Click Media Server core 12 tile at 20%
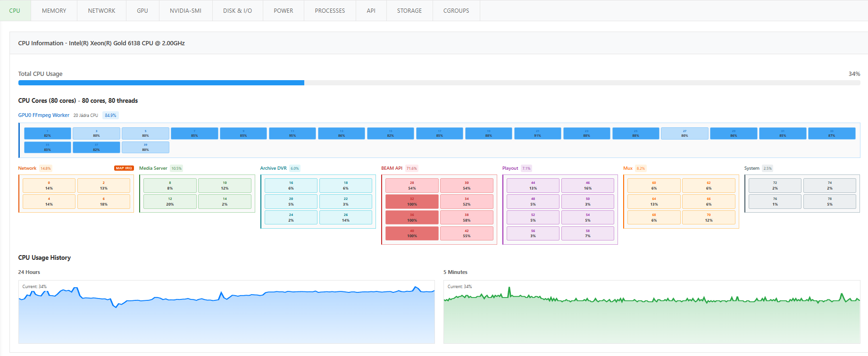Screen dimensions: 868x356 point(170,201)
